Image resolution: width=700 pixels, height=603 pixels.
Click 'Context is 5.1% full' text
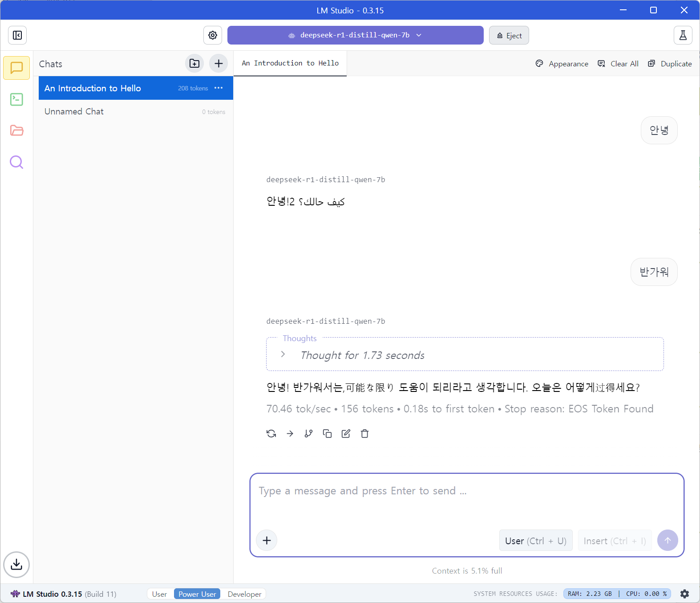467,571
